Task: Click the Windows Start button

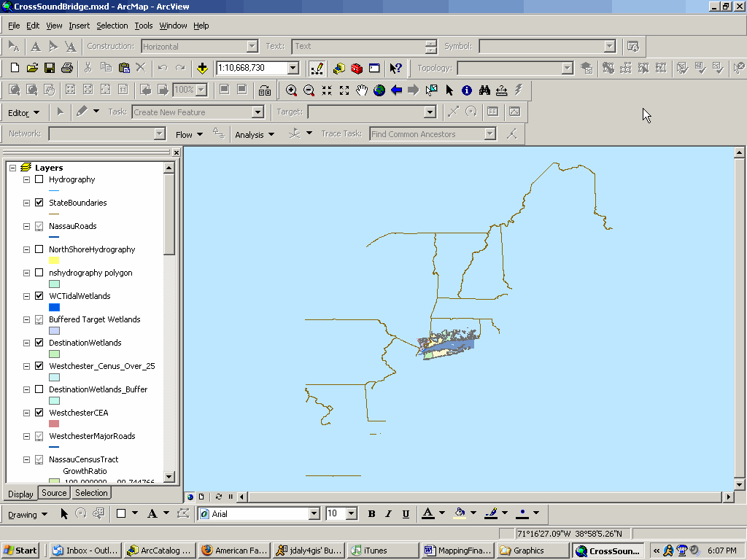Action: click(21, 551)
